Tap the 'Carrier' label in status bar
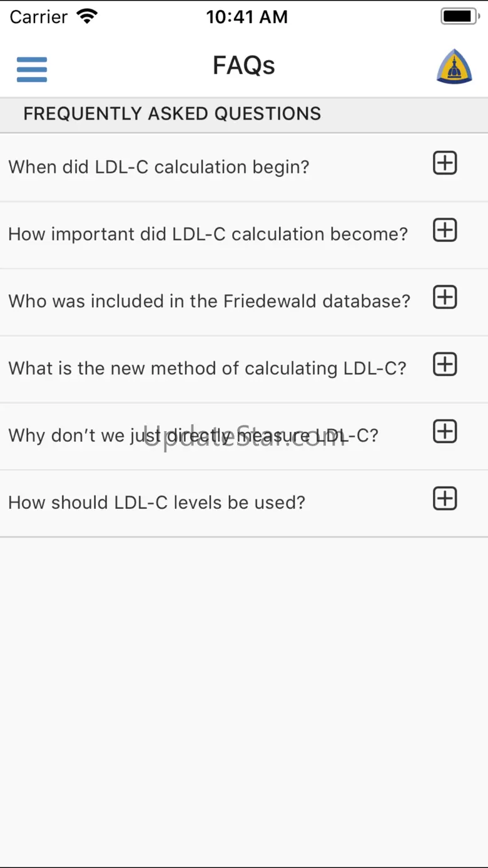Image resolution: width=488 pixels, height=868 pixels. (x=39, y=17)
